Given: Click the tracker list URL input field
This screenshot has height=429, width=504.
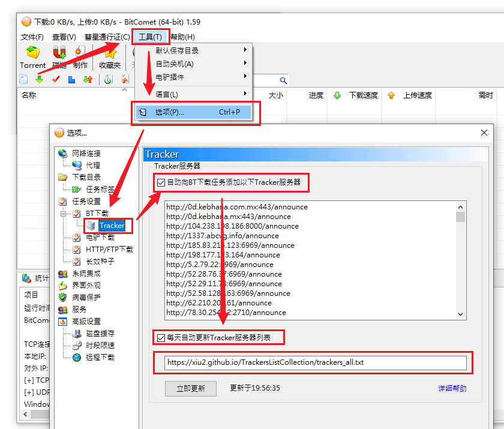Looking at the screenshot, I should (316, 363).
